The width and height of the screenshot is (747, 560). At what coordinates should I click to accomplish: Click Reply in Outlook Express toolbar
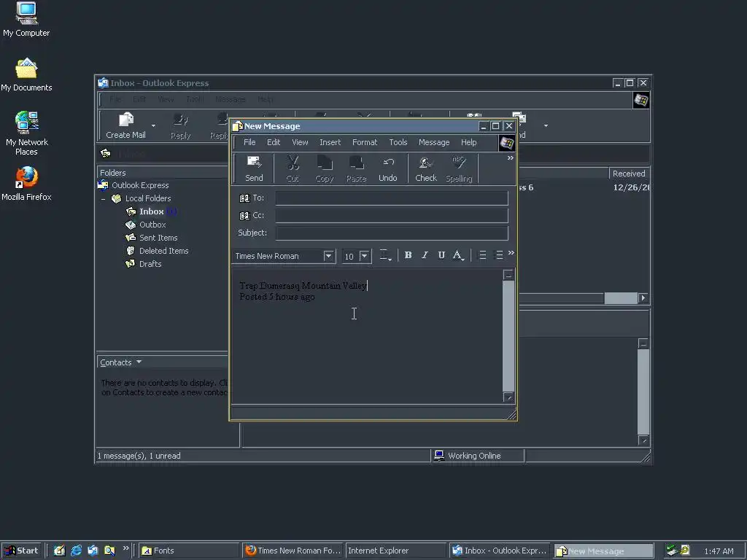[181, 125]
